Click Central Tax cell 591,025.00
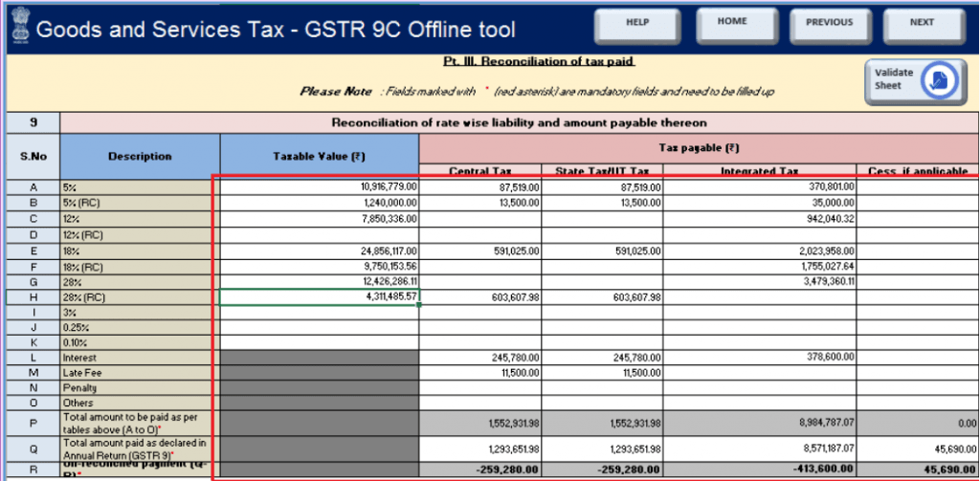The height and width of the screenshot is (481, 980). pyautogui.click(x=480, y=251)
